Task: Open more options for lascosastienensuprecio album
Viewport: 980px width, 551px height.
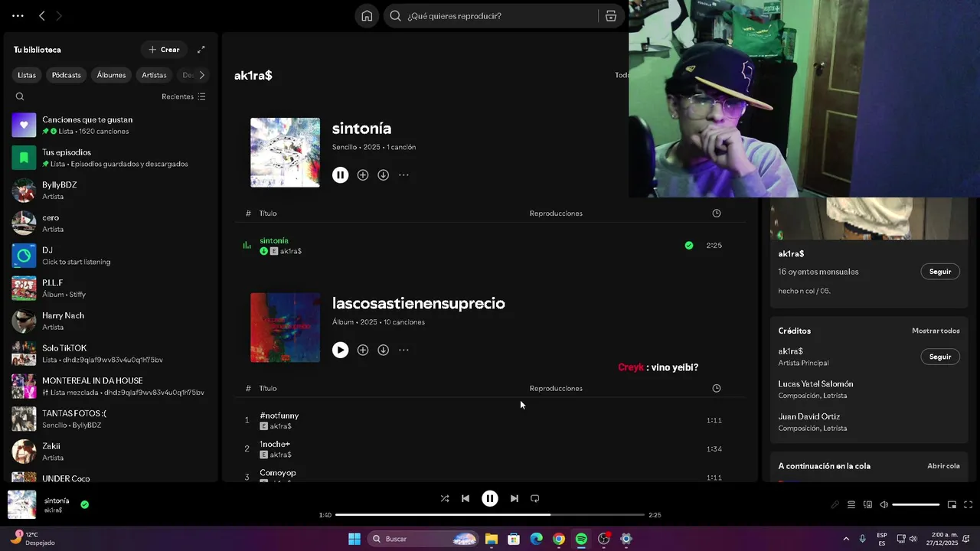Action: pyautogui.click(x=403, y=350)
